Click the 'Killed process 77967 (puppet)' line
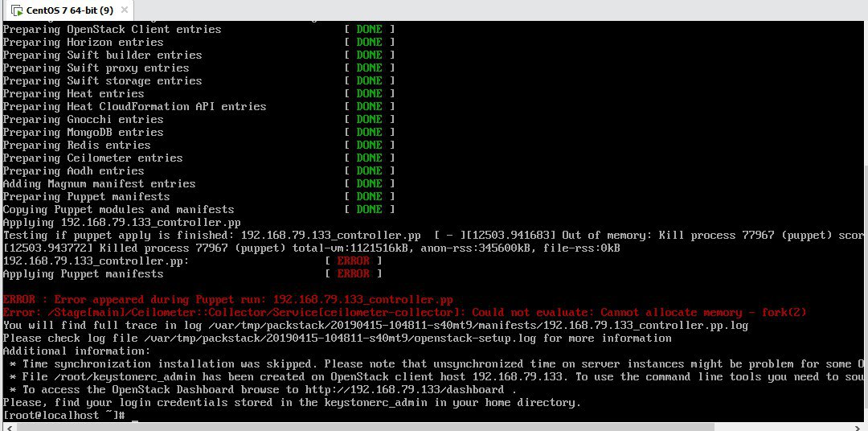868x431 pixels. point(311,248)
